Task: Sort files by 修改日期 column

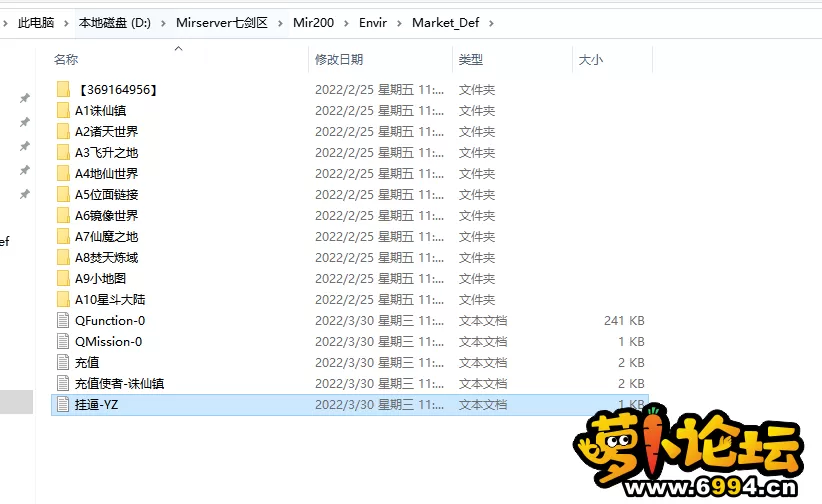Action: click(x=339, y=59)
